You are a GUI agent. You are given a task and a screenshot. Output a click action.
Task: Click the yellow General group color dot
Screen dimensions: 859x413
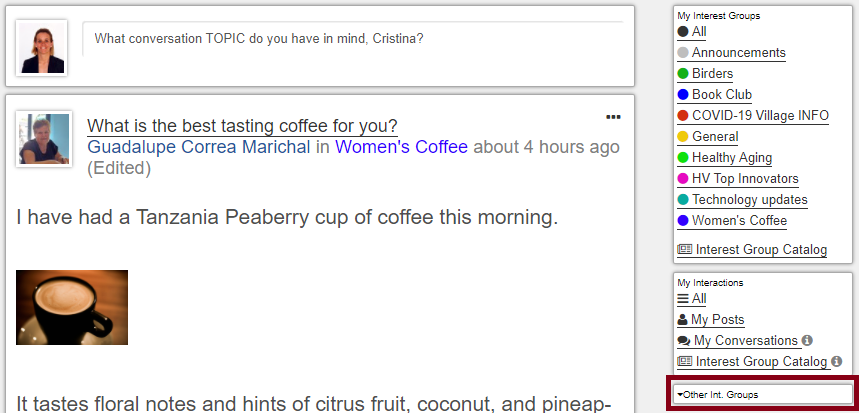point(683,137)
